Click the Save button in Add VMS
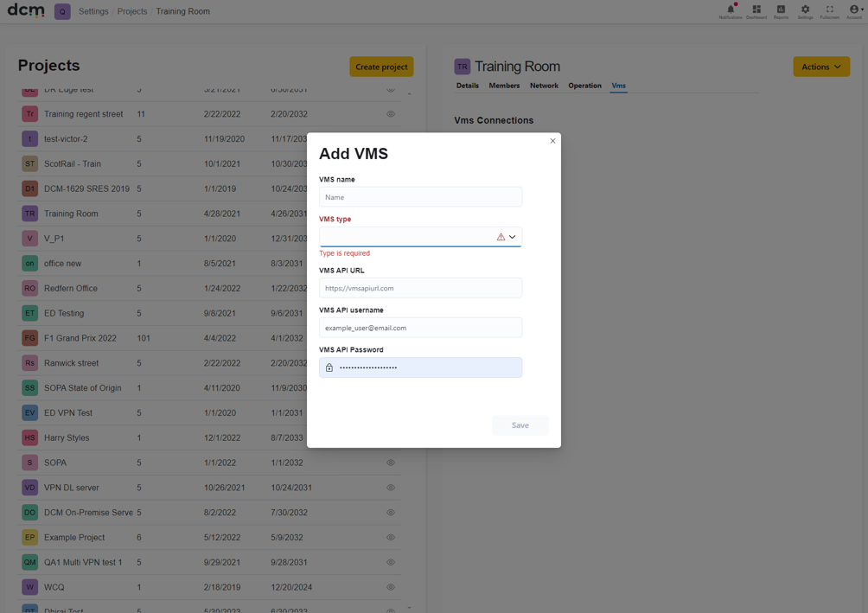Image resolution: width=868 pixels, height=613 pixels. 520,425
